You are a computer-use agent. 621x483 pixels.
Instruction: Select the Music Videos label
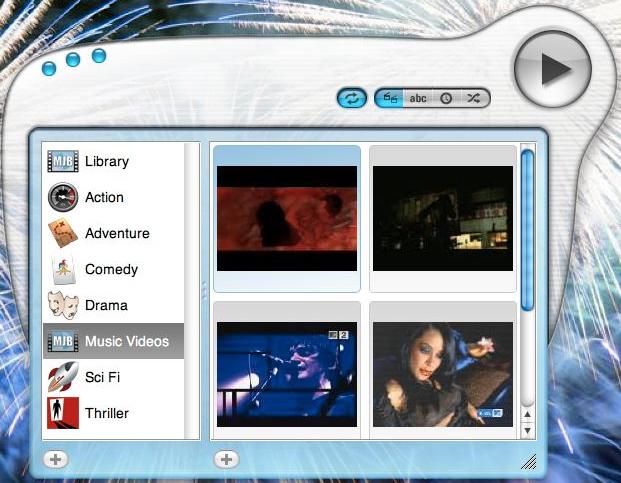tap(127, 341)
